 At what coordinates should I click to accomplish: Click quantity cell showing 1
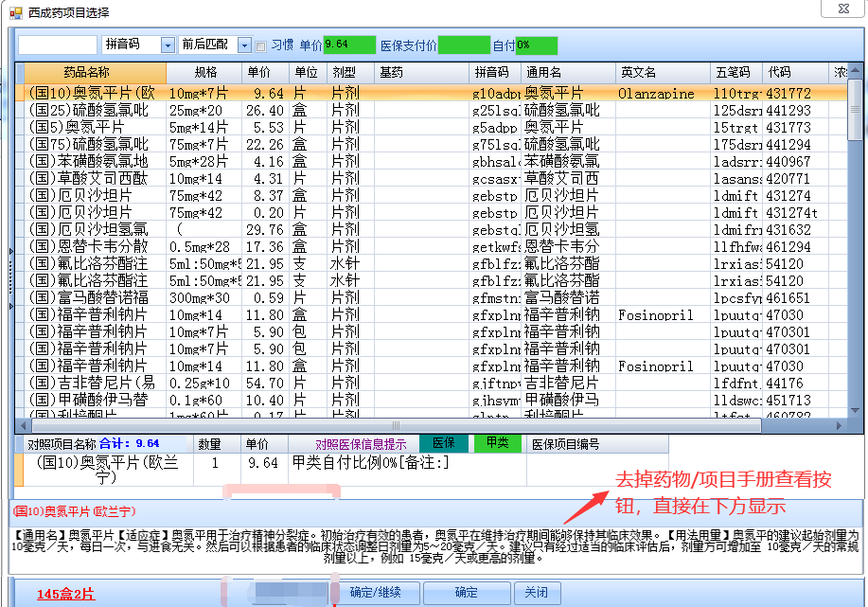click(217, 470)
